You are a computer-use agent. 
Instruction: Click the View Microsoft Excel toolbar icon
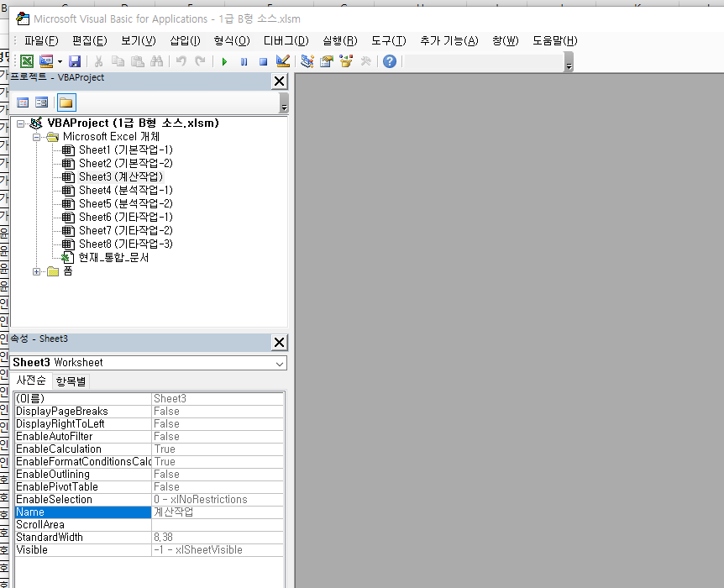27,61
